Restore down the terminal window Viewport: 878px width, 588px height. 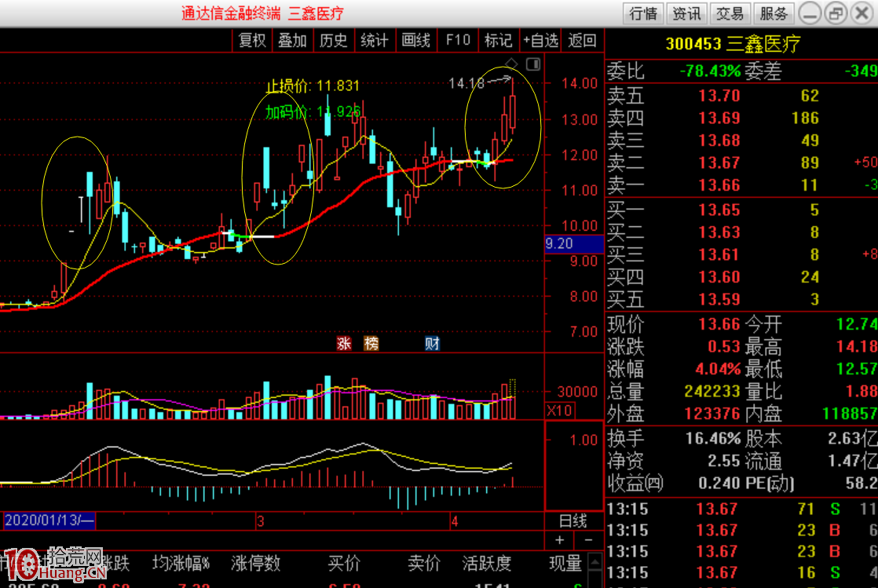pyautogui.click(x=836, y=13)
